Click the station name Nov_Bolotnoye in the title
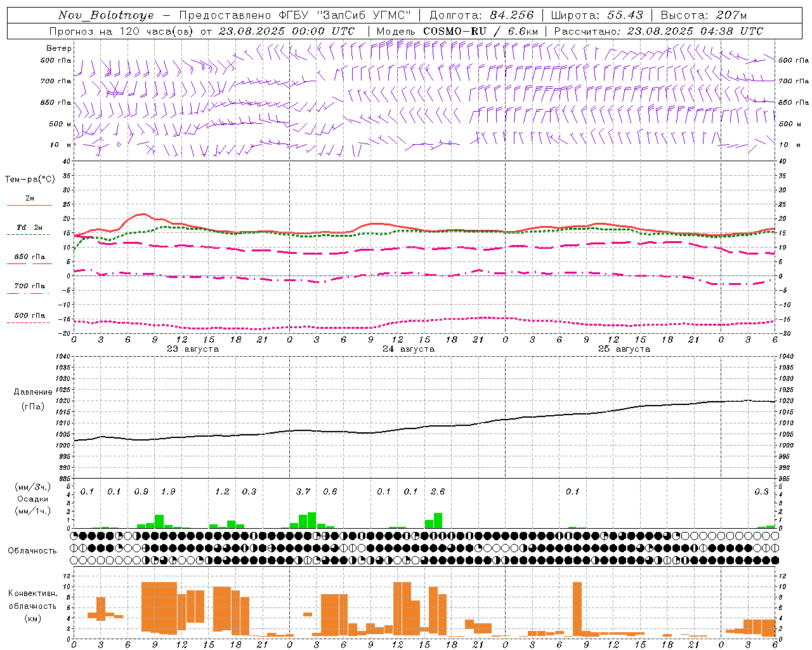Viewport: 812px width, 650px height. pyautogui.click(x=106, y=15)
